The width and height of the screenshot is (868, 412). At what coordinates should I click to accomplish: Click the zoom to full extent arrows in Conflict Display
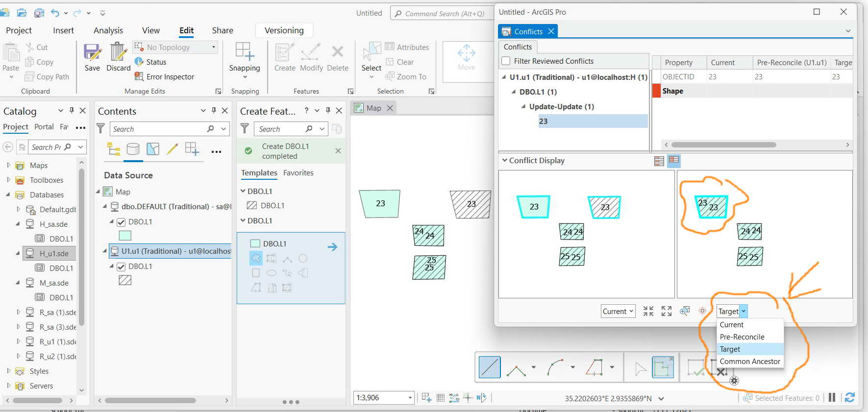click(x=667, y=311)
